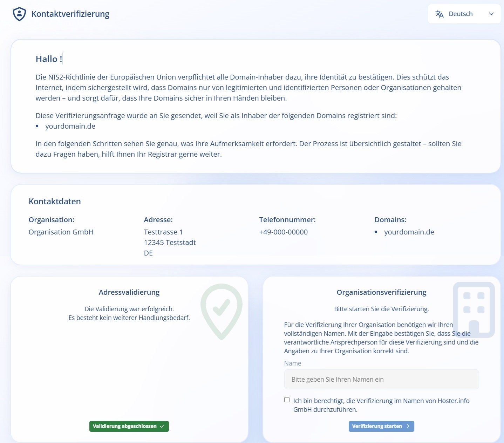504x443 pixels.
Task: Click yourdomain.de under the Domains heading
Action: (x=409, y=232)
